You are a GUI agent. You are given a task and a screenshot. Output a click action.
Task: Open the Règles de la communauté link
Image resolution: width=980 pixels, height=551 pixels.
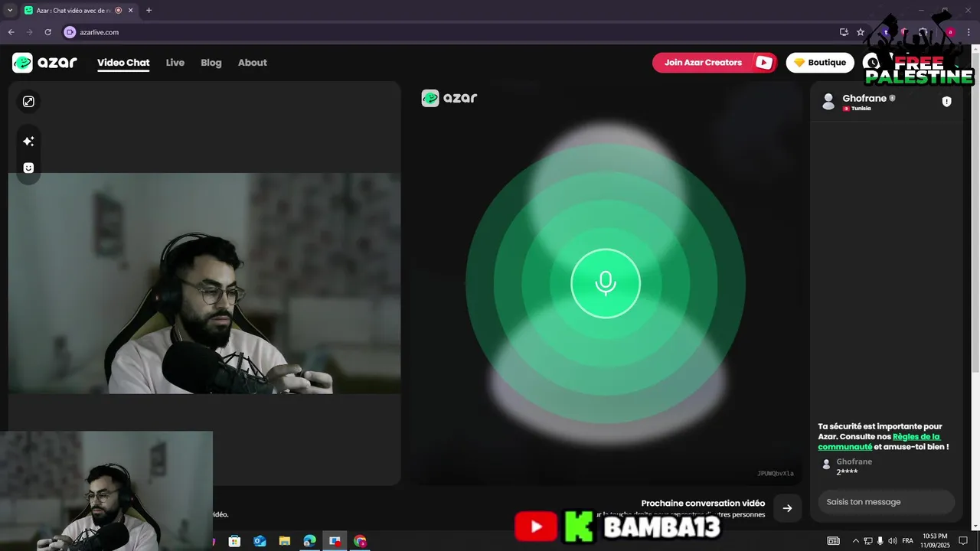click(879, 442)
